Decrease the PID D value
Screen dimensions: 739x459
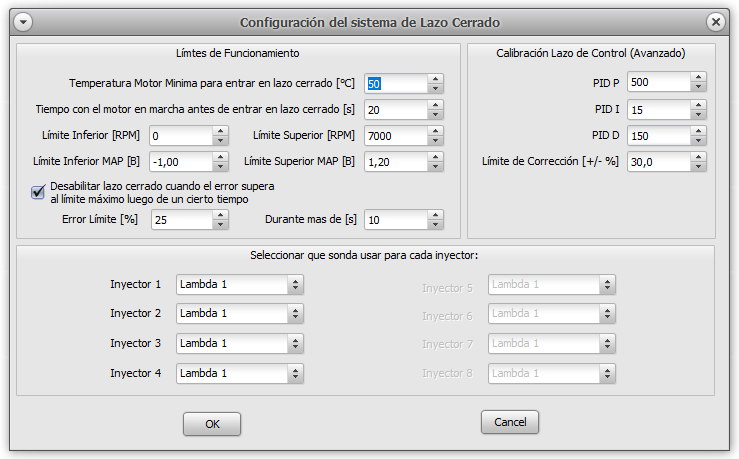tap(699, 141)
